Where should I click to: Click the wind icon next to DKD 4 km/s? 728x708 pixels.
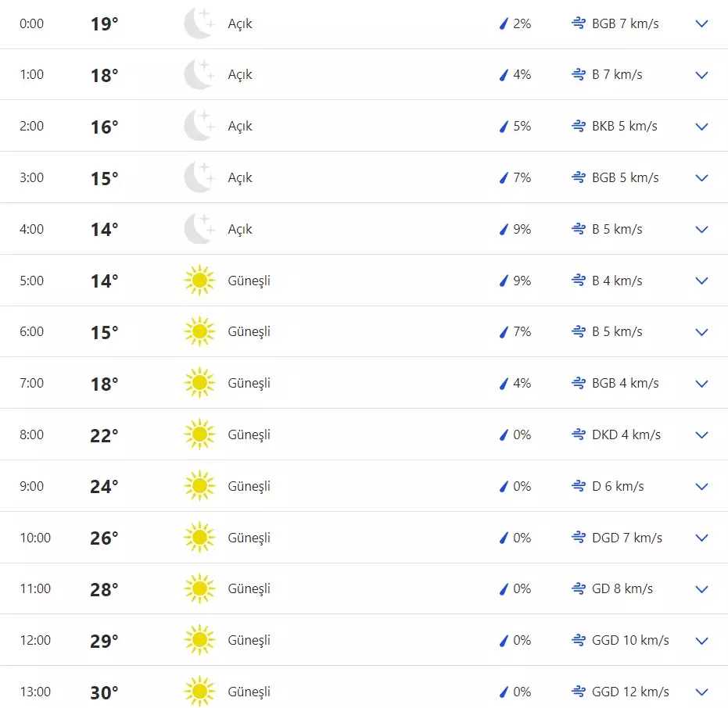click(579, 434)
